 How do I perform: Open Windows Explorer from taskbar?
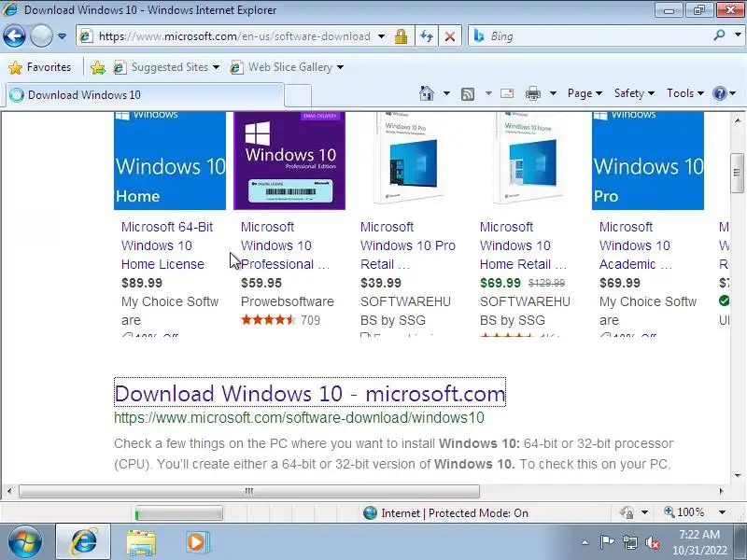(x=141, y=542)
